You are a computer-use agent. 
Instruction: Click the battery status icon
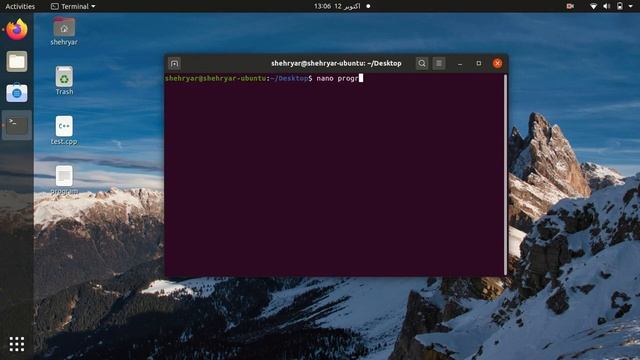[620, 6]
